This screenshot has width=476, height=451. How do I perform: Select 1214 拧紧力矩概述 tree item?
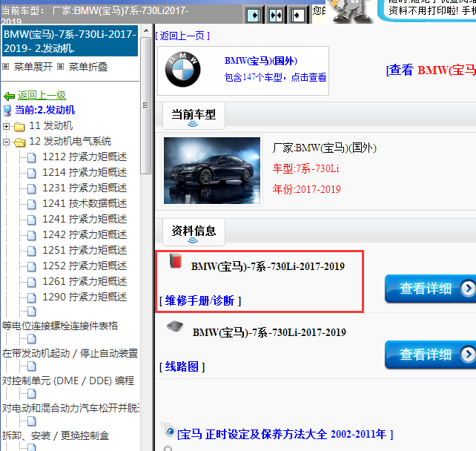click(x=85, y=172)
